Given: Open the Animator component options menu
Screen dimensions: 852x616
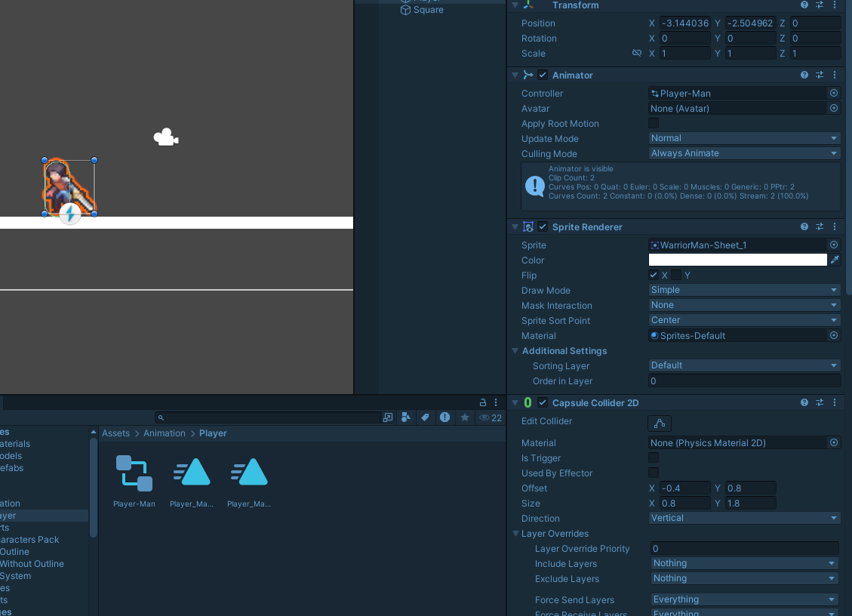Looking at the screenshot, I should pos(835,75).
